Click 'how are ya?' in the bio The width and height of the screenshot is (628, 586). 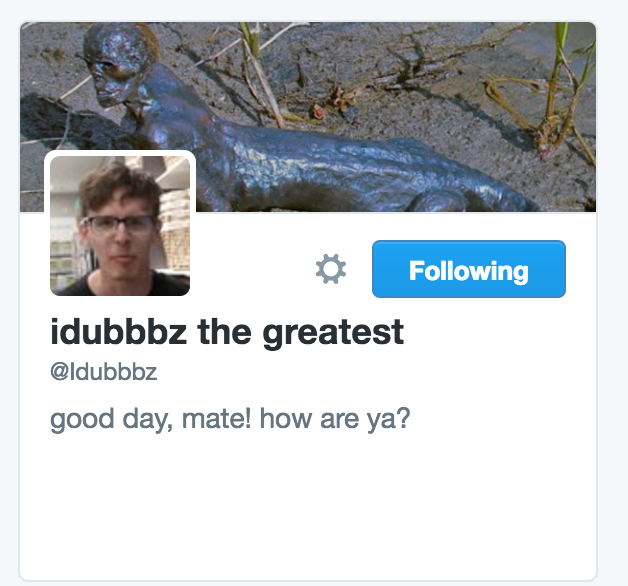pos(335,419)
